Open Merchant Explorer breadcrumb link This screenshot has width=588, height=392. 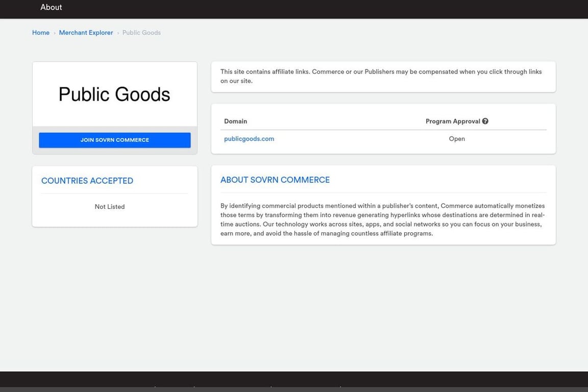[x=86, y=33]
